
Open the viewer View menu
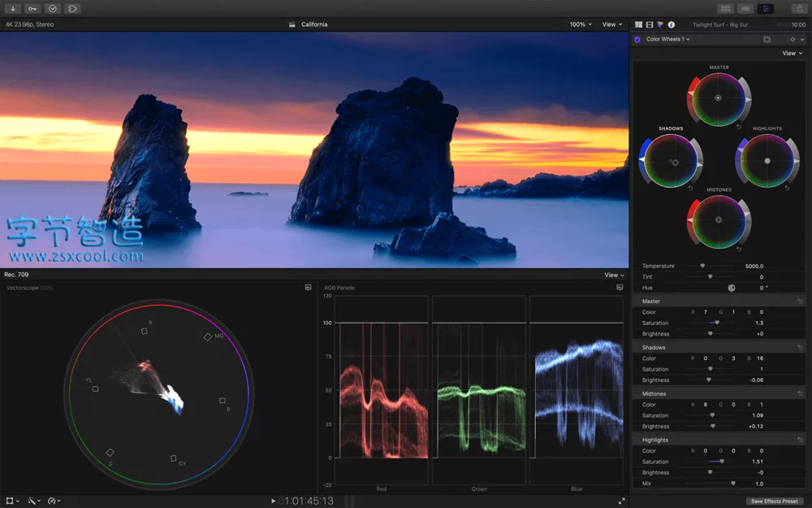pos(611,24)
